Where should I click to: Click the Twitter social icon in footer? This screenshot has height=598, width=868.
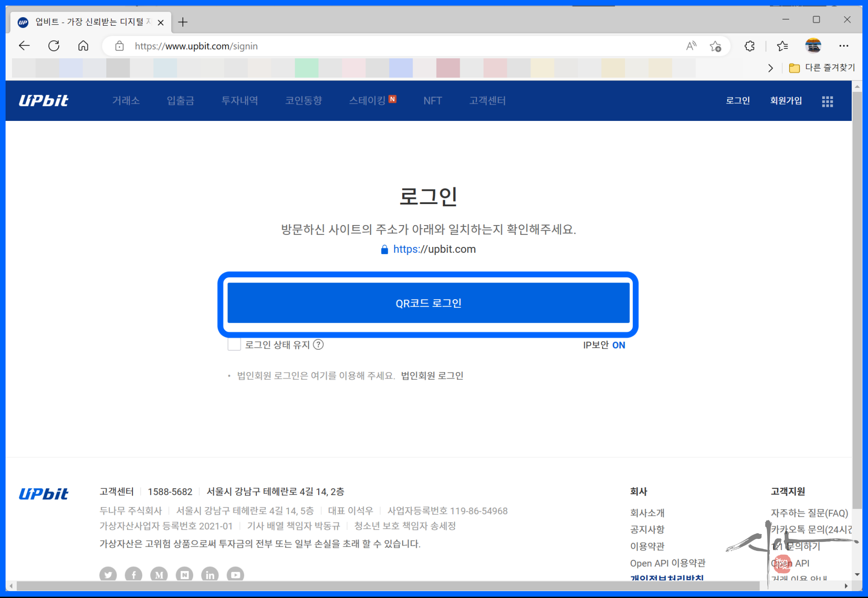[x=108, y=574]
